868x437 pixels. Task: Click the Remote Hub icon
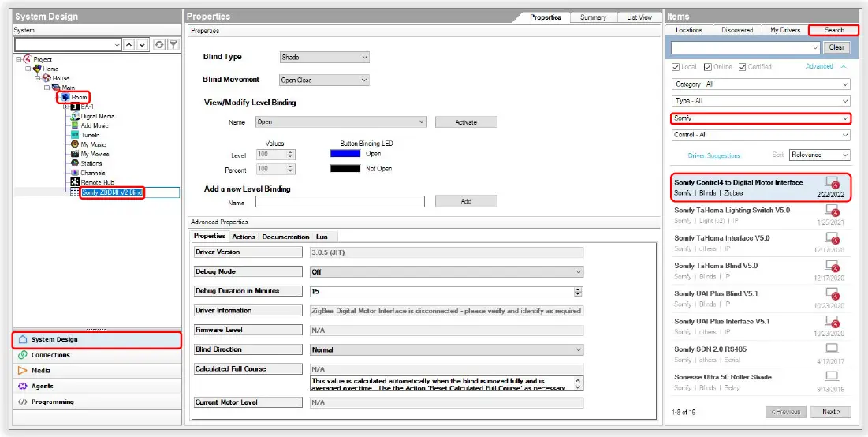[x=75, y=182]
